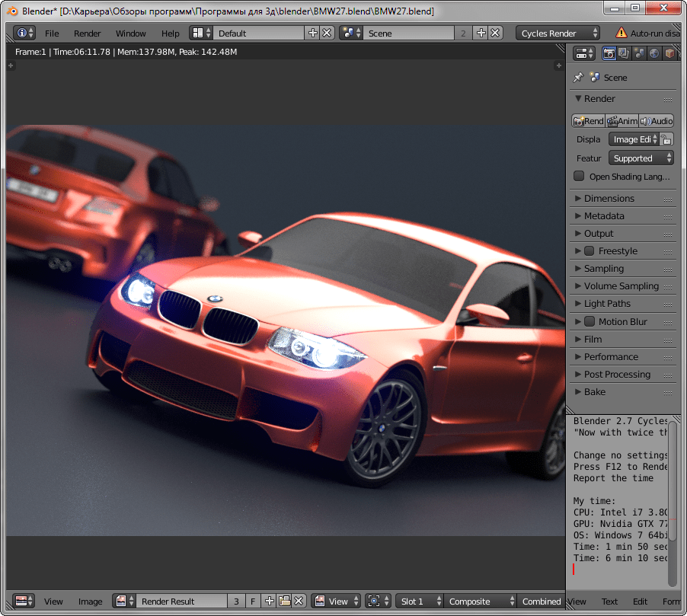This screenshot has height=616, width=687.
Task: Enable the Freestyle checkbox
Action: tap(589, 251)
